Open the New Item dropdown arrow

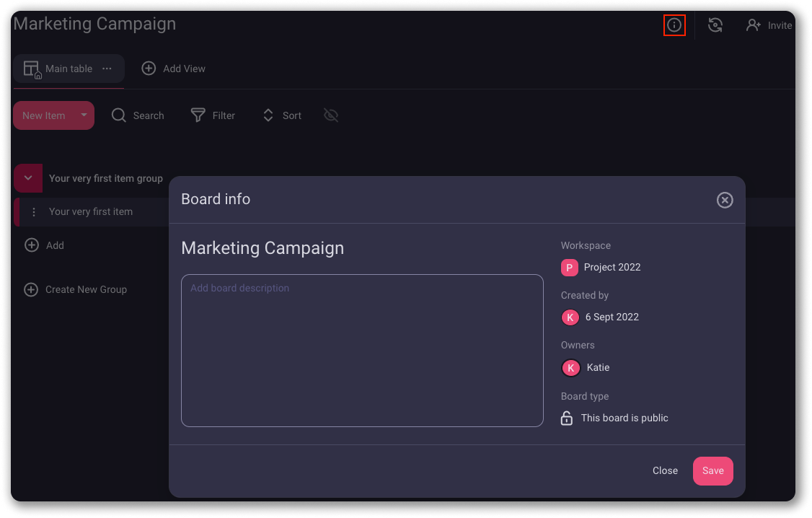coord(83,115)
